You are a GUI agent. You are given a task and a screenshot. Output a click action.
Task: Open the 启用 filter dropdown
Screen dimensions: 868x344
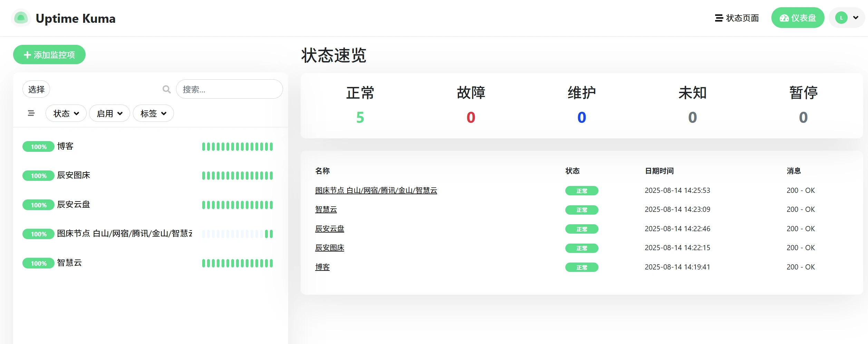[x=109, y=114]
